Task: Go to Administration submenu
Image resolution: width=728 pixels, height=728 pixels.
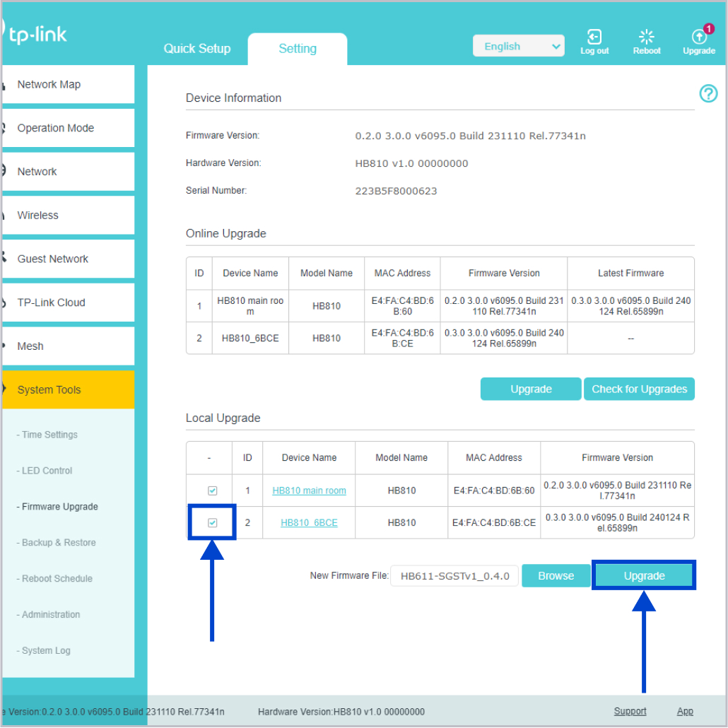Action: pos(48,615)
